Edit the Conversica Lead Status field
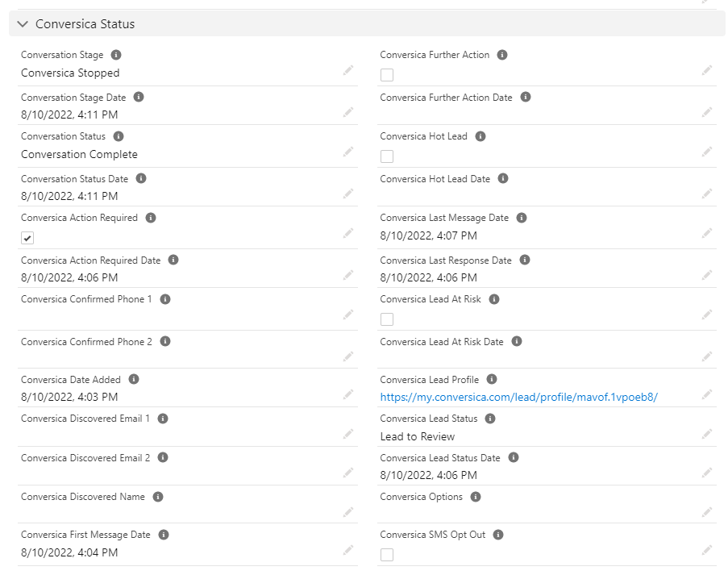The height and width of the screenshot is (575, 728). click(707, 434)
